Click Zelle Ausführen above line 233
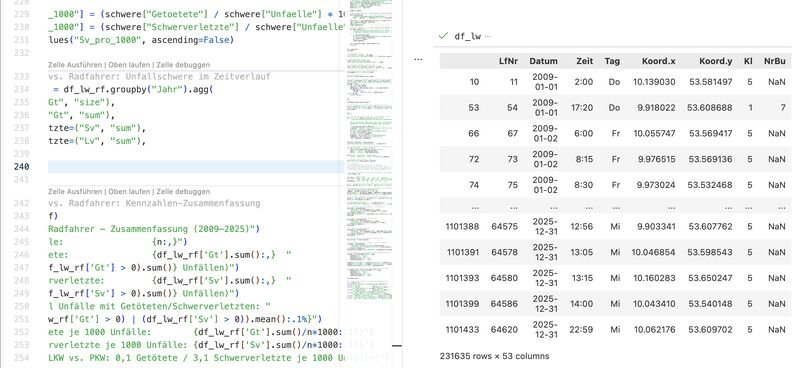 (75, 65)
